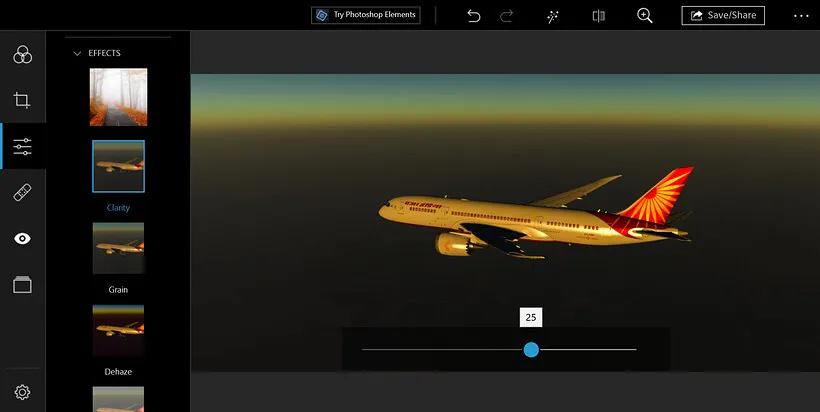The image size is (820, 412).
Task: Open the Borders panel icon
Action: [22, 285]
